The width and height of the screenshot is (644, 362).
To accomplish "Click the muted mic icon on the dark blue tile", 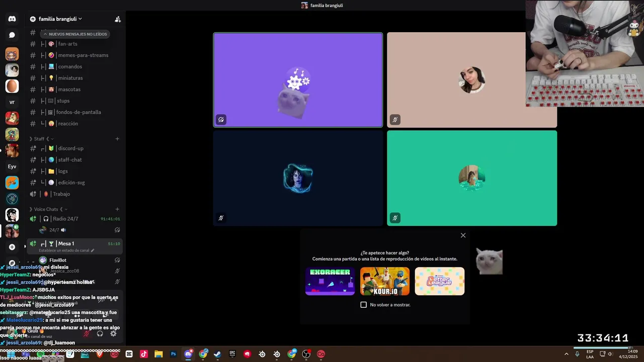I will coord(221,218).
